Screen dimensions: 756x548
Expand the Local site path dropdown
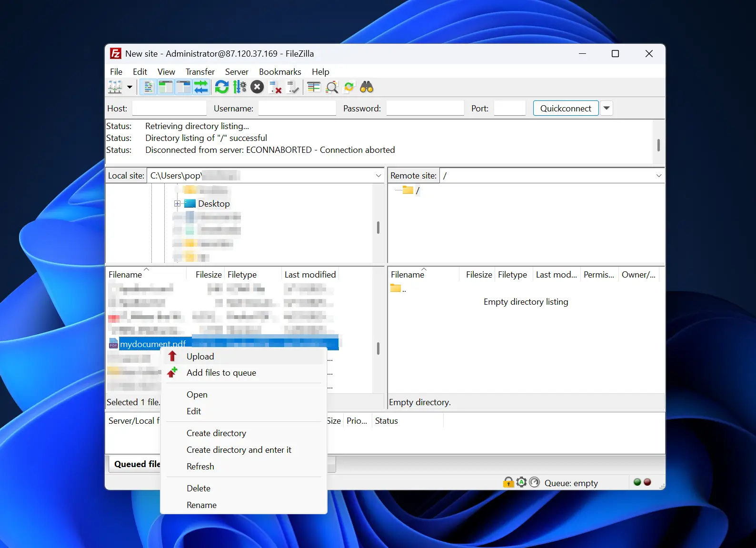coord(378,176)
